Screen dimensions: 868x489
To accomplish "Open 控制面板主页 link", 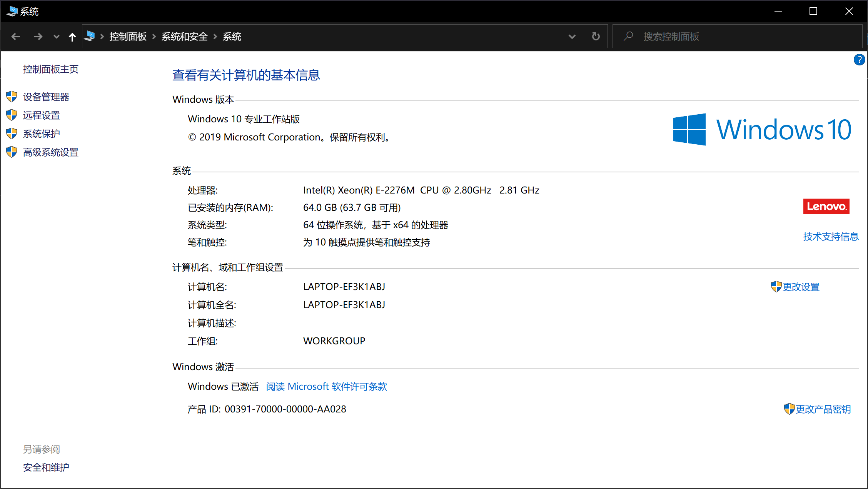I will pos(51,69).
